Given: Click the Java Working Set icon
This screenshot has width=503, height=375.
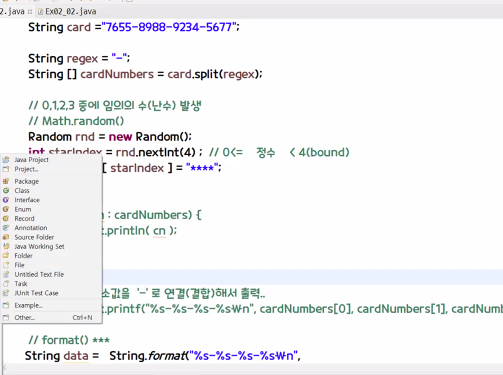Looking at the screenshot, I should tap(6, 246).
